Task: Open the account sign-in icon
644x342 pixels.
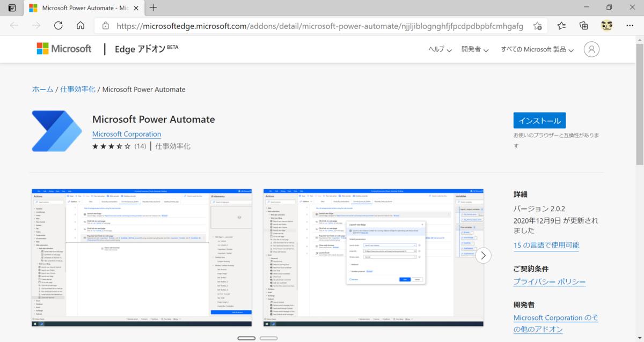Action: click(x=591, y=49)
